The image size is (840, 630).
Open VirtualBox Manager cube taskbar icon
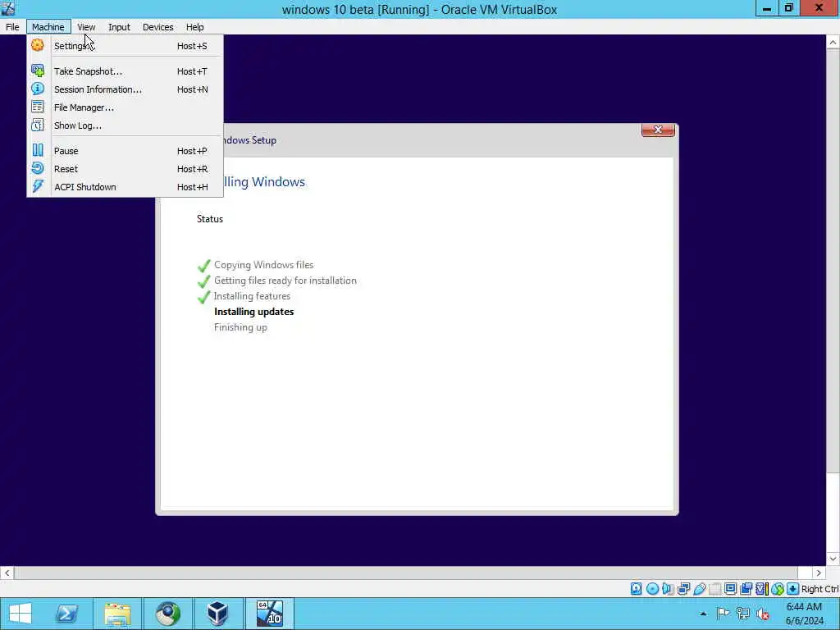(x=217, y=614)
